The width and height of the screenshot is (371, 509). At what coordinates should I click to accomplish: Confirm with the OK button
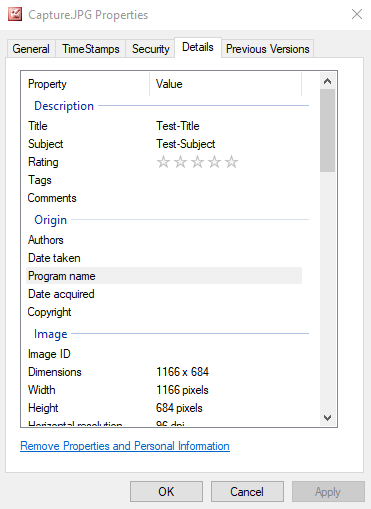pyautogui.click(x=166, y=492)
